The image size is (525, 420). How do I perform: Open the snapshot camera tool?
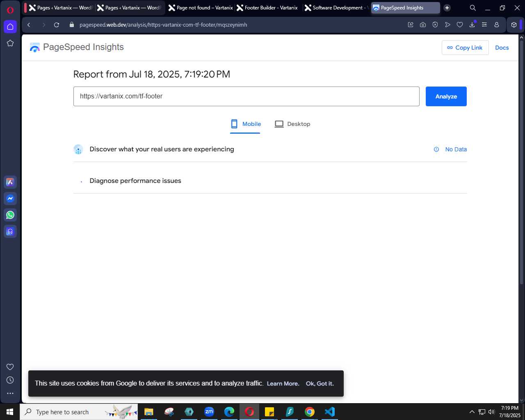click(x=423, y=25)
